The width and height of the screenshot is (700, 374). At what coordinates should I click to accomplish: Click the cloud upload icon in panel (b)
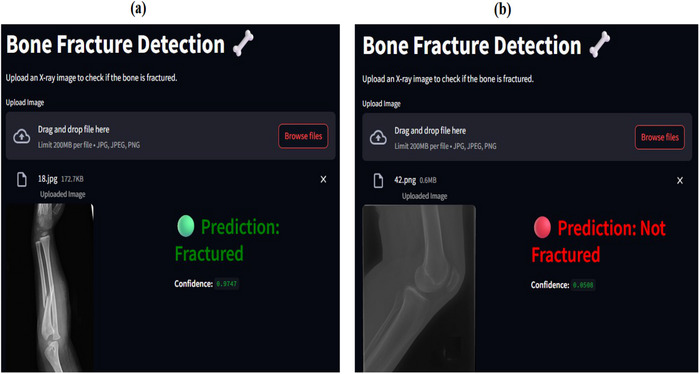click(x=378, y=137)
